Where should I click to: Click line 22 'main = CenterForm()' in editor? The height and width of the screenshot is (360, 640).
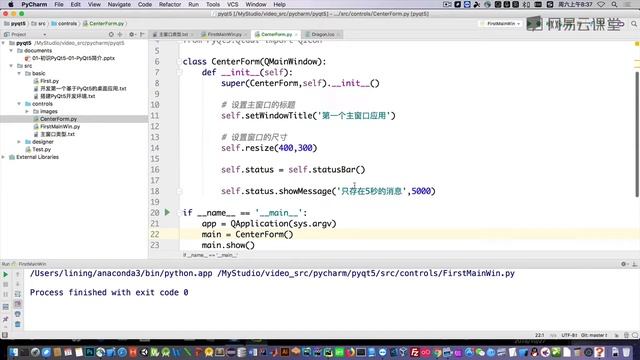coord(247,234)
